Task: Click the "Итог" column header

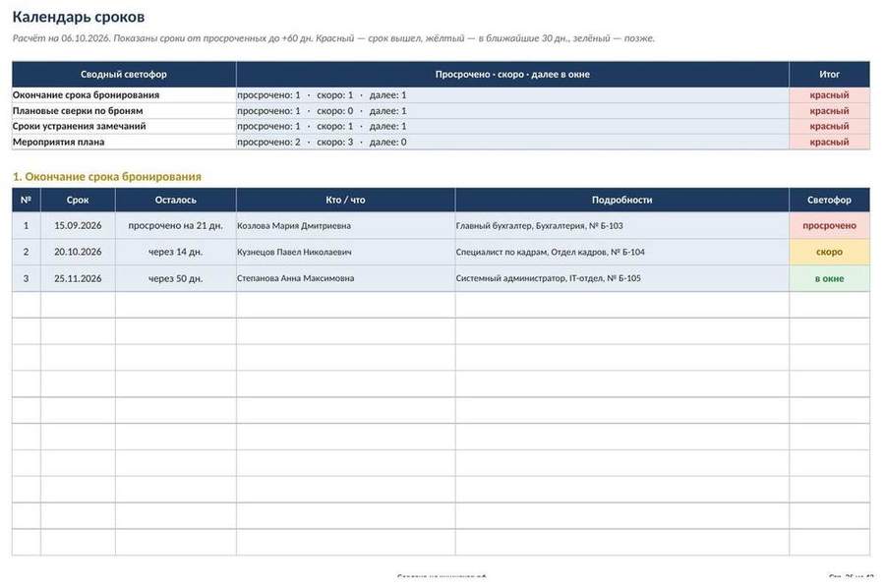Action: tap(829, 74)
